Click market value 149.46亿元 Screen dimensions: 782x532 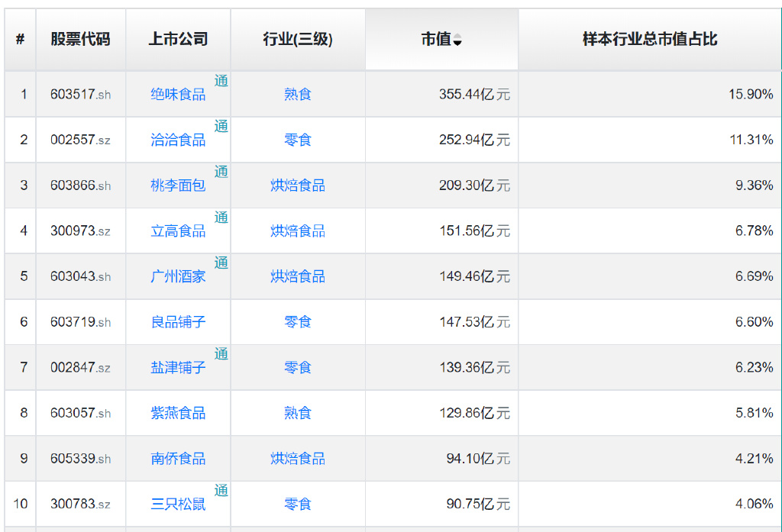pyautogui.click(x=474, y=276)
